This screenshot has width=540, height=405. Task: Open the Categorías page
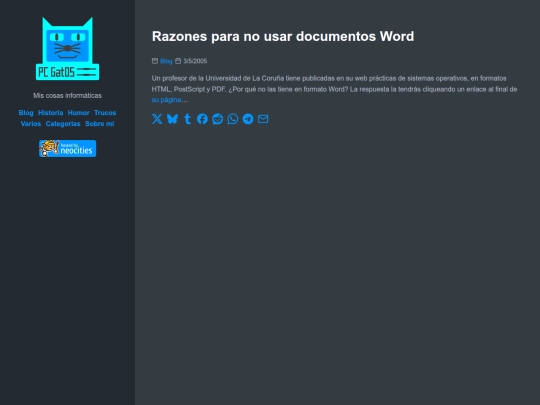click(63, 124)
